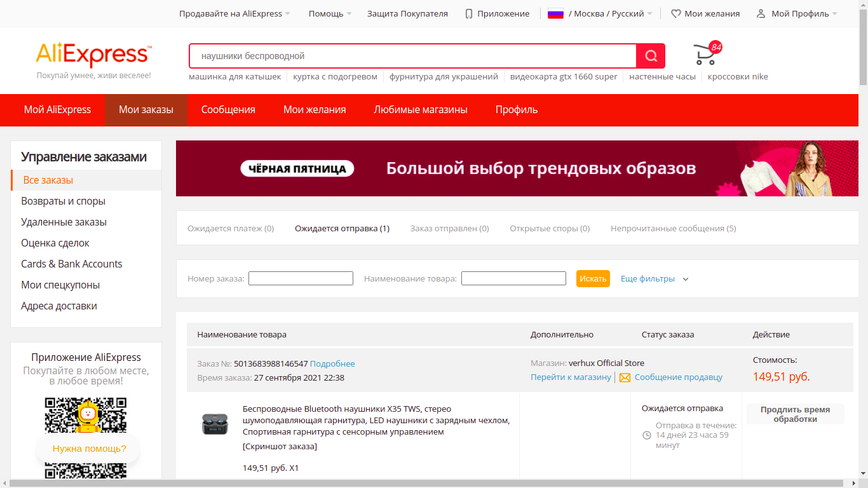The image size is (868, 488).
Task: Filter by Заказ отправлен (0)
Action: pyautogui.click(x=450, y=228)
